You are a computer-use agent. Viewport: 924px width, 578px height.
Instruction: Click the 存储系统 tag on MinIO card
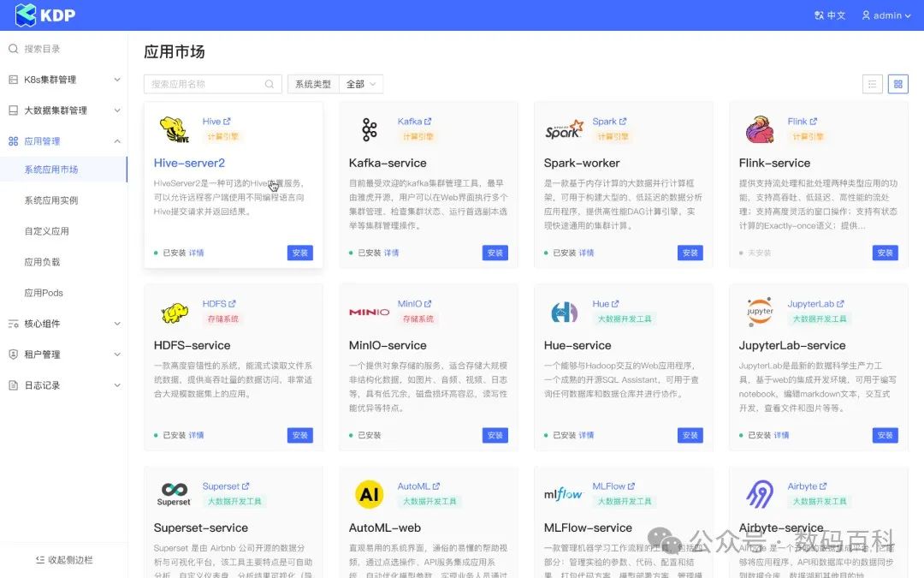point(418,319)
